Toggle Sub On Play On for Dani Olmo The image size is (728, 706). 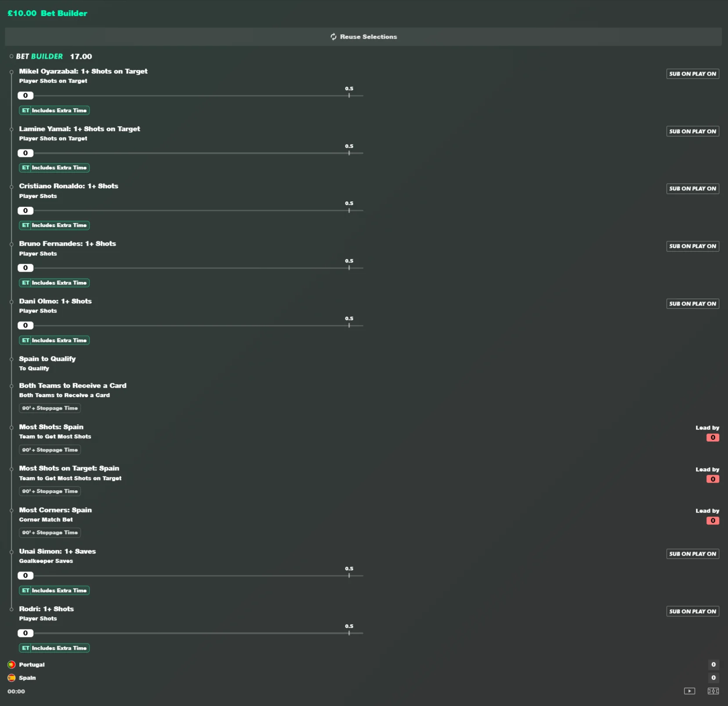[692, 304]
